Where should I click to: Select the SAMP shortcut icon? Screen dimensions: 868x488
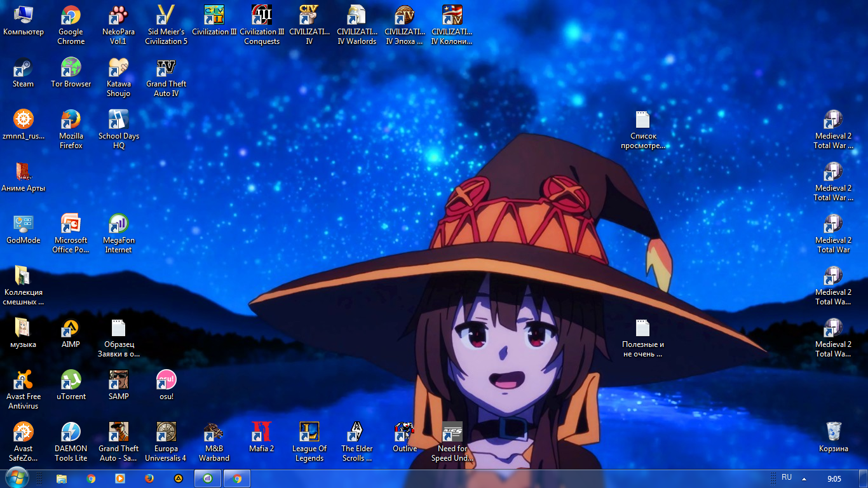pyautogui.click(x=118, y=386)
